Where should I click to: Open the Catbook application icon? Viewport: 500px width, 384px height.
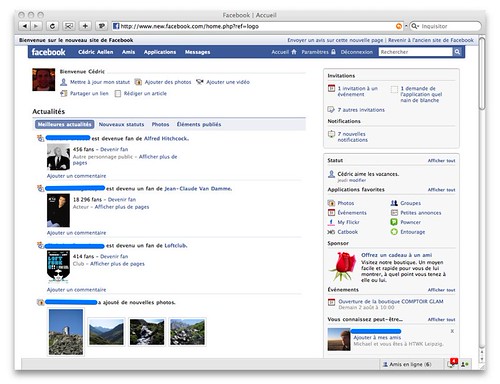[331, 232]
